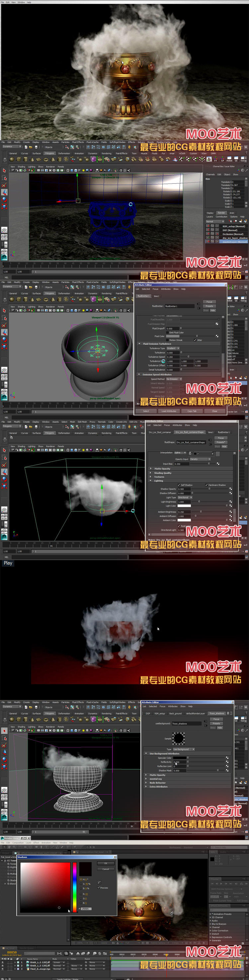249x980 pixels.
Task: Open the Create UVs menu
Action: click(122, 421)
